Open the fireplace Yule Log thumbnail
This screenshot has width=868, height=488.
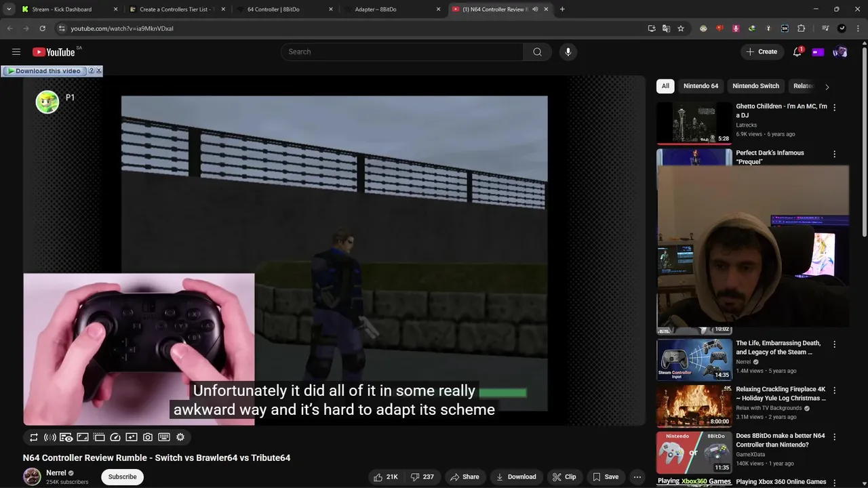coord(694,406)
